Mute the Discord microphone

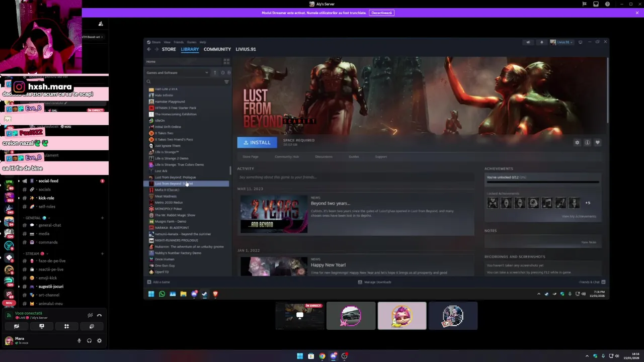(x=79, y=341)
